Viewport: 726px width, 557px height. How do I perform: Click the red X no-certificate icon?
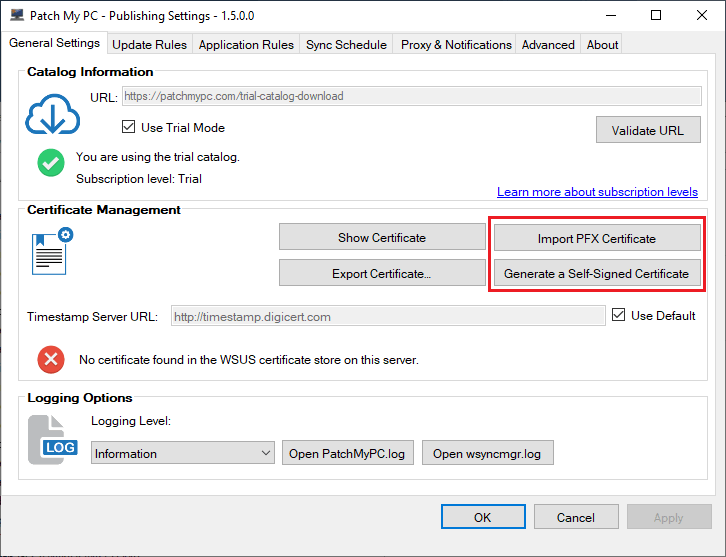51,359
